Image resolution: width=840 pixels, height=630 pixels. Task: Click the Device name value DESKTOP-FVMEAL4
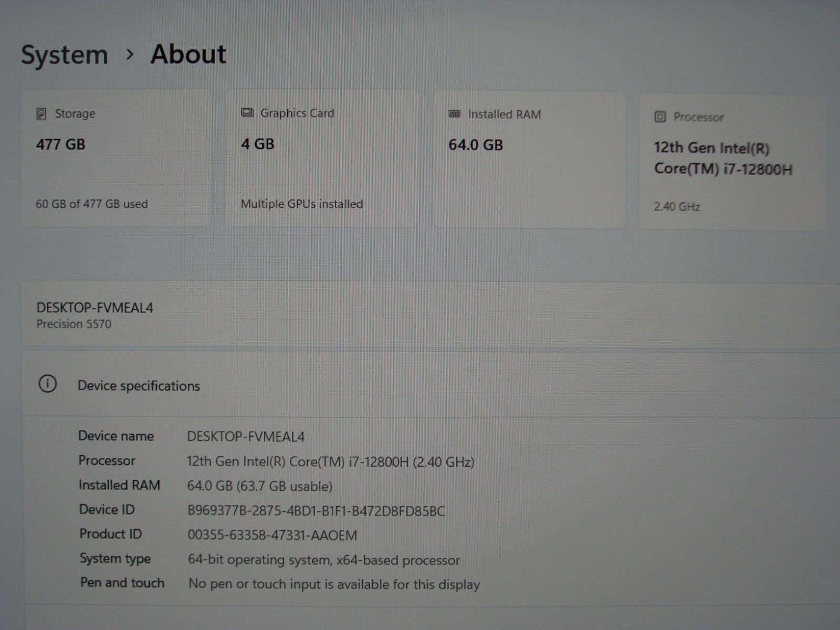click(x=246, y=437)
